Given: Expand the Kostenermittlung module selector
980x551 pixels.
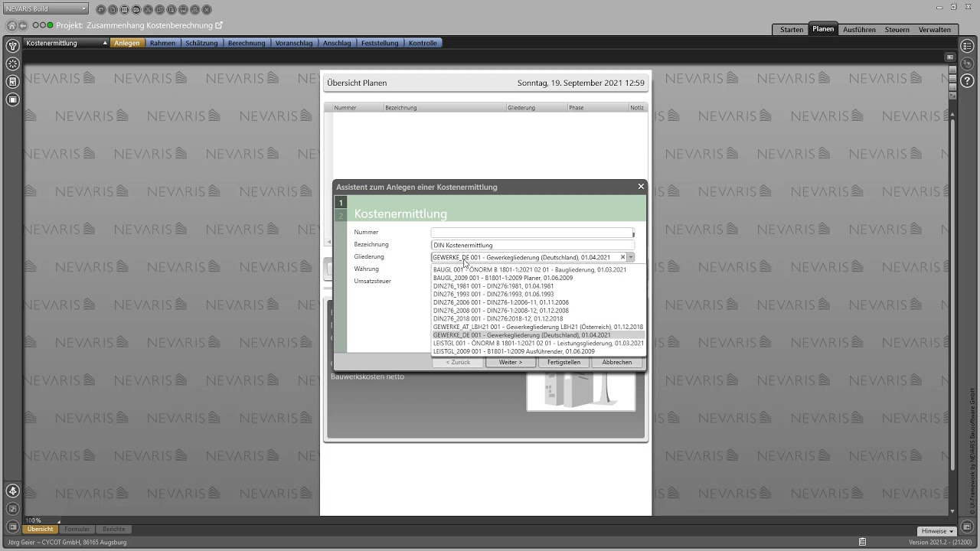Looking at the screenshot, I should [x=67, y=43].
